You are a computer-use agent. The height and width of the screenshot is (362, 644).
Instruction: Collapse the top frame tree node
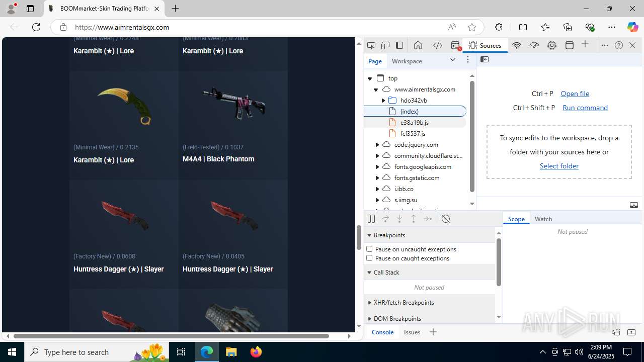370,78
